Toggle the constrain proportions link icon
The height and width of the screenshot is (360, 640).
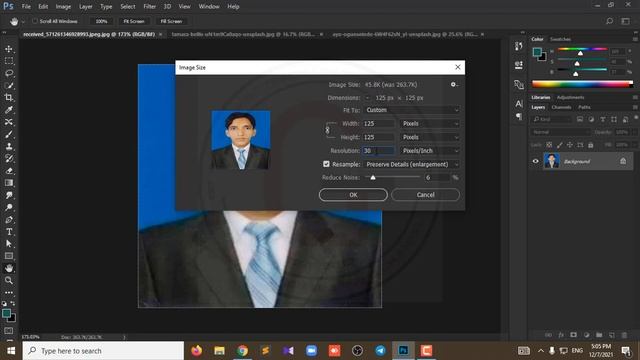[x=327, y=130]
